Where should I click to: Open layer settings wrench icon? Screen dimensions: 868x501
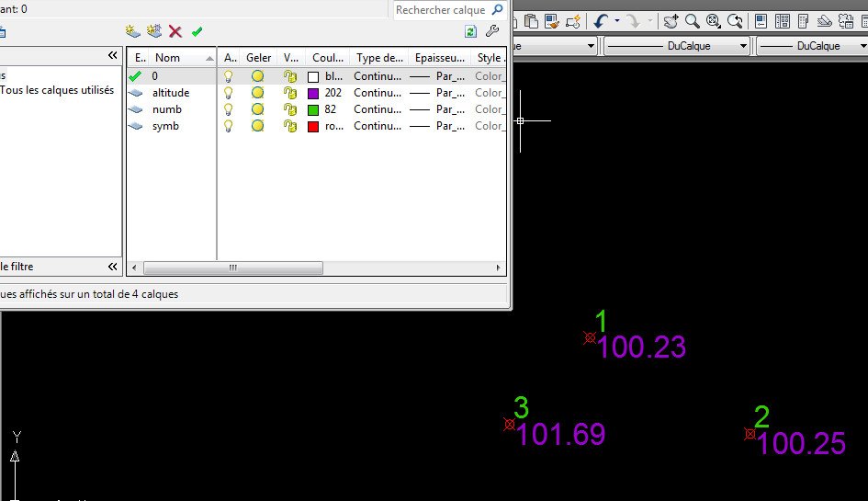[x=492, y=31]
